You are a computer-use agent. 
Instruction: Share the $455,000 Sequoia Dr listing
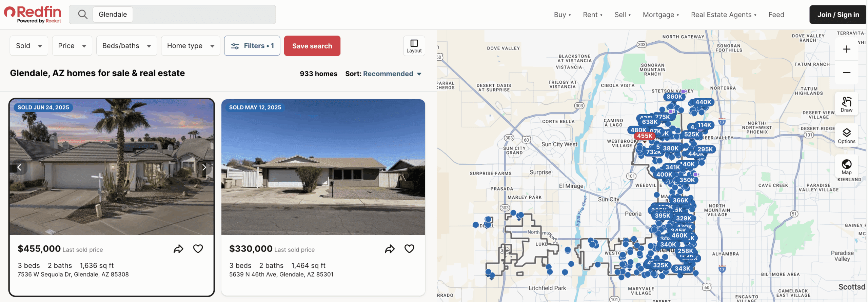178,249
